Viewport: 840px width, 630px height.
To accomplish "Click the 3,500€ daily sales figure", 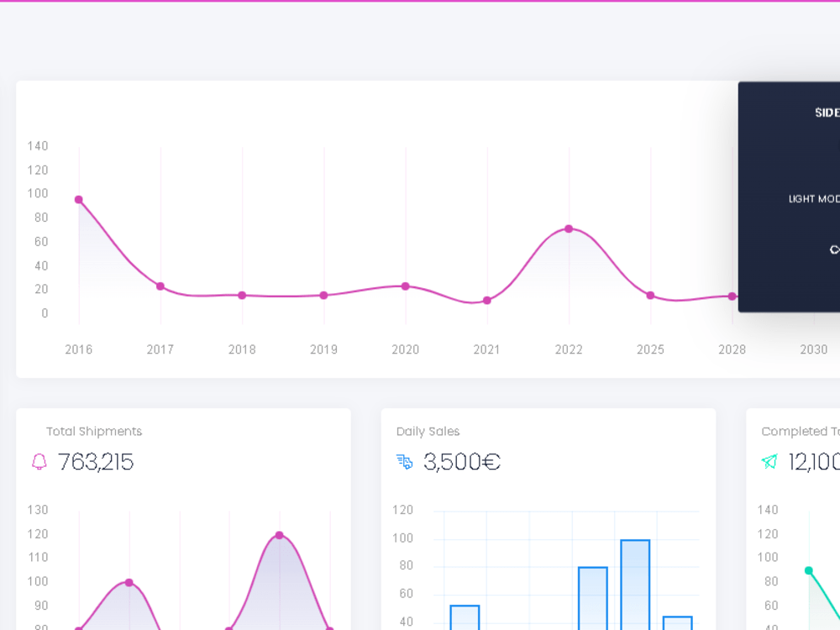I will pos(463,462).
